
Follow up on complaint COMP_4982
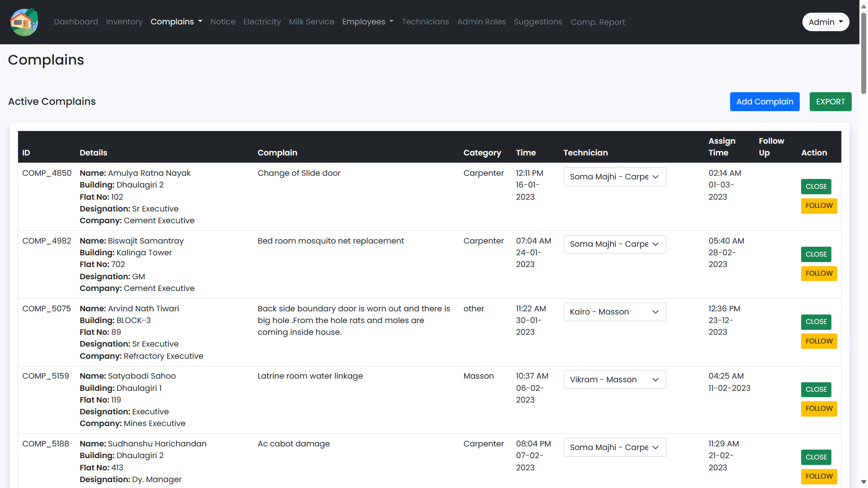pyautogui.click(x=819, y=273)
